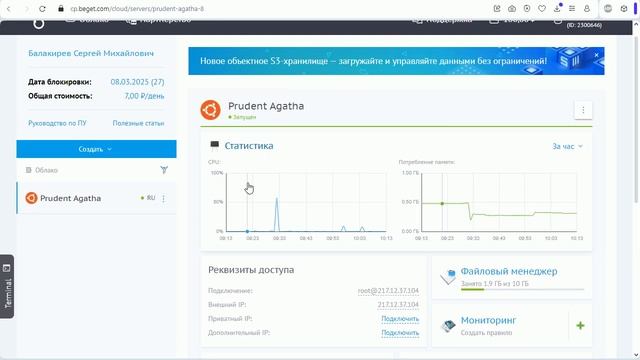This screenshot has width=640, height=360.
Task: Open the statistics period dropdown 'За час'
Action: [x=567, y=146]
